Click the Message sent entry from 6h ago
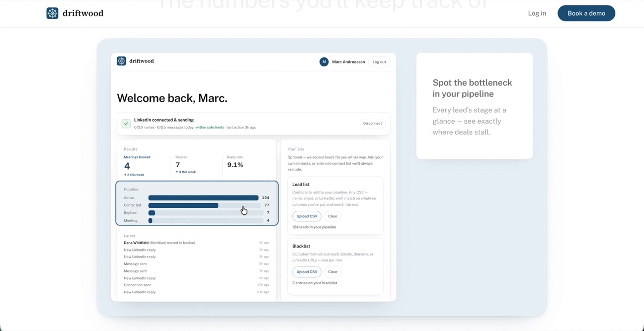644x331 pixels. click(196, 264)
